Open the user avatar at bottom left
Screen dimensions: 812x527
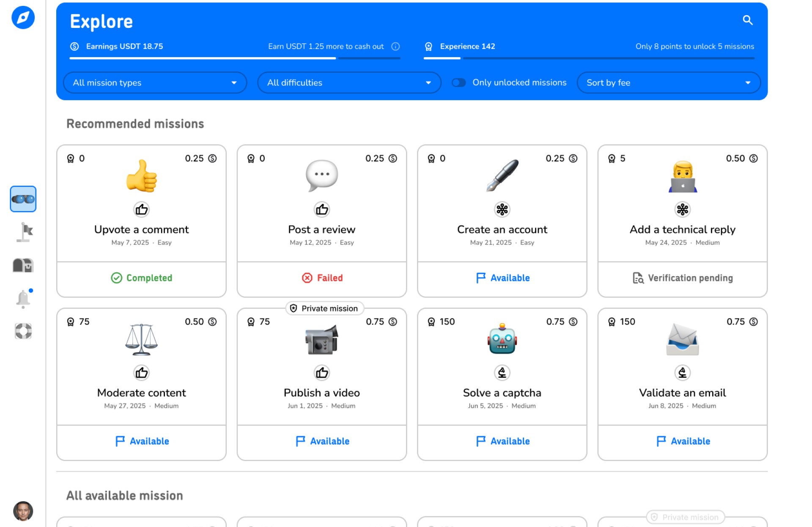(x=23, y=511)
